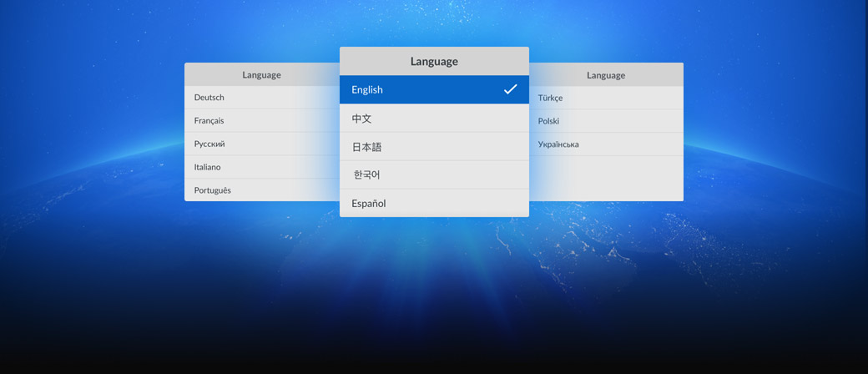Pick 日本語 from the language list
868x374 pixels.
point(366,147)
